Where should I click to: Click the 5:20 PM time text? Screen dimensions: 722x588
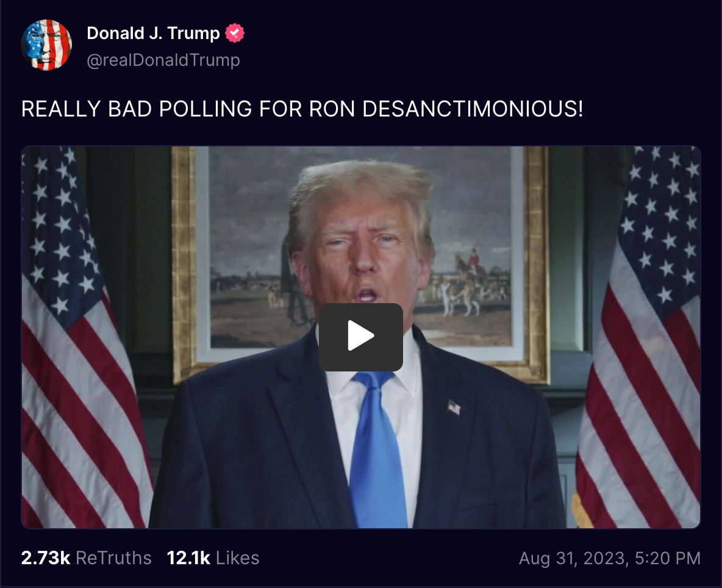tap(668, 558)
